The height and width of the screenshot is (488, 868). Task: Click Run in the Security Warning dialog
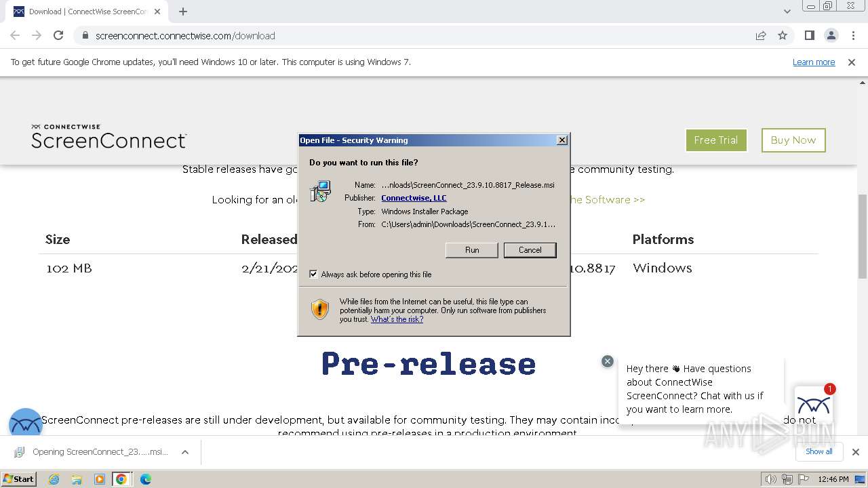coord(472,250)
